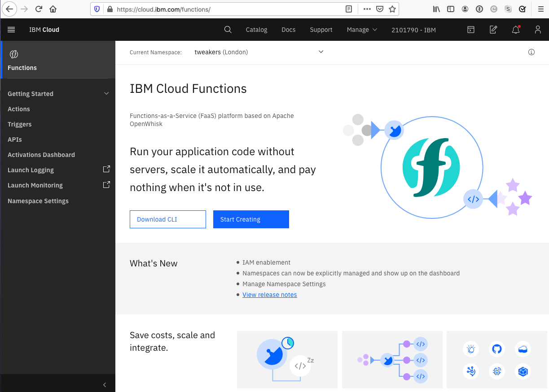The image size is (549, 392).
Task: Click the Functions sidebar header label
Action: (x=22, y=68)
